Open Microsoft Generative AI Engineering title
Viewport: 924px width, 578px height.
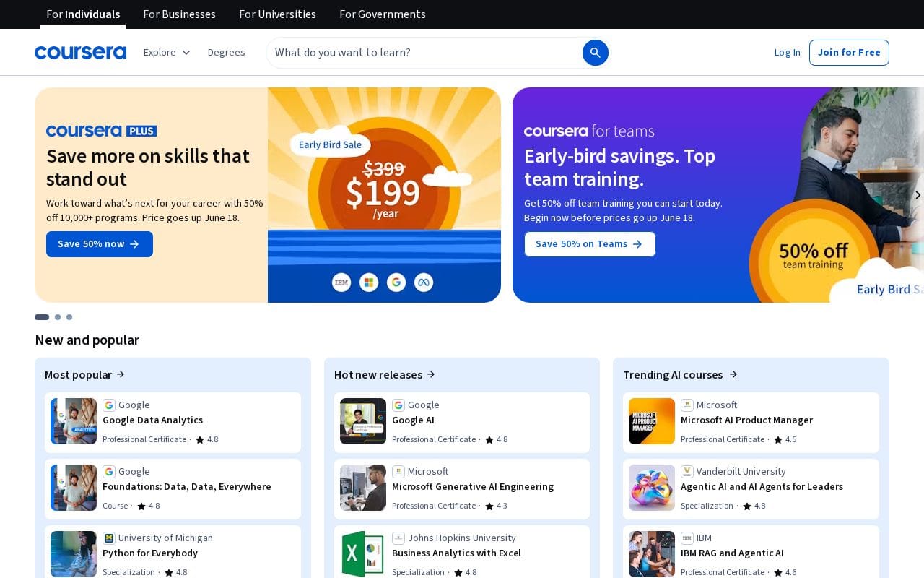[473, 487]
